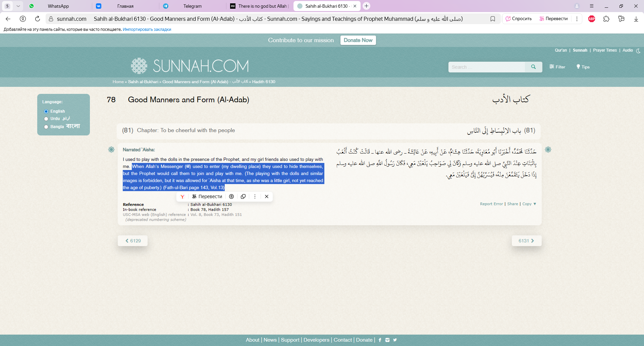
Task: Switch to the Telegram tab
Action: pos(192,6)
